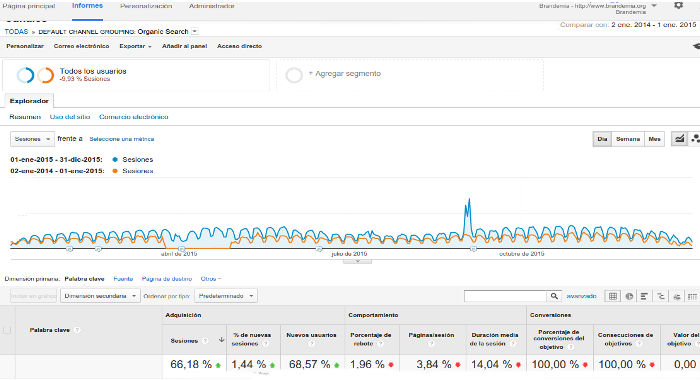This screenshot has height=380, width=700.
Task: Click the 66,18 % Sesiones value
Action: point(191,364)
